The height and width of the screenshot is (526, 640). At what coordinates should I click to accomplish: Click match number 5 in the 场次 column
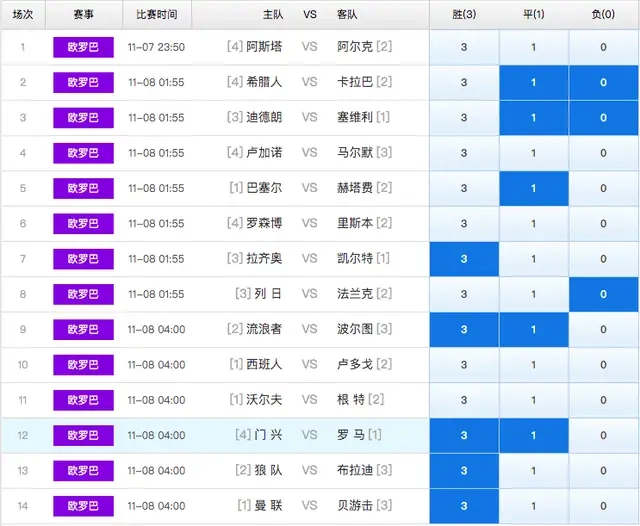[23, 189]
